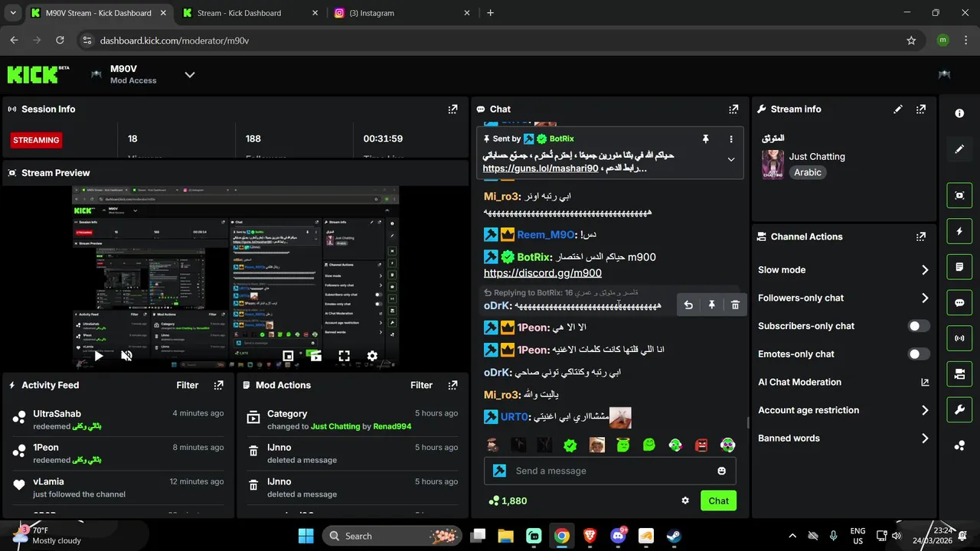This screenshot has height=551, width=980.
Task: Reply to oDrK's hovered message
Action: (688, 305)
